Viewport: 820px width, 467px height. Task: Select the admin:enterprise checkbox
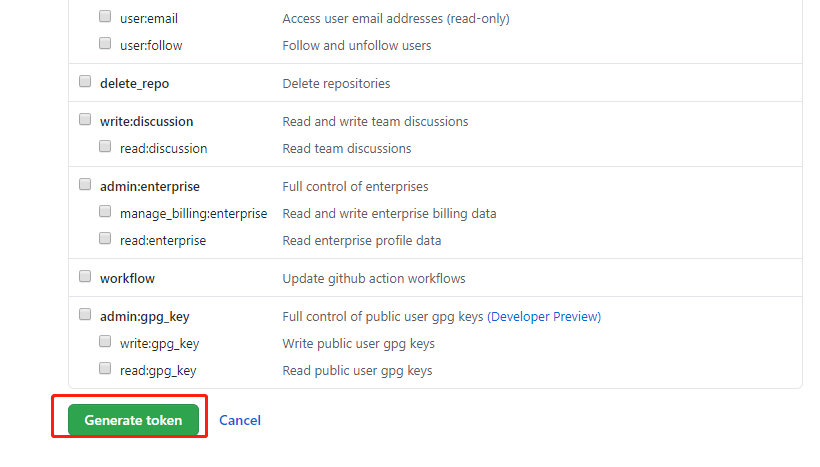[x=85, y=185]
